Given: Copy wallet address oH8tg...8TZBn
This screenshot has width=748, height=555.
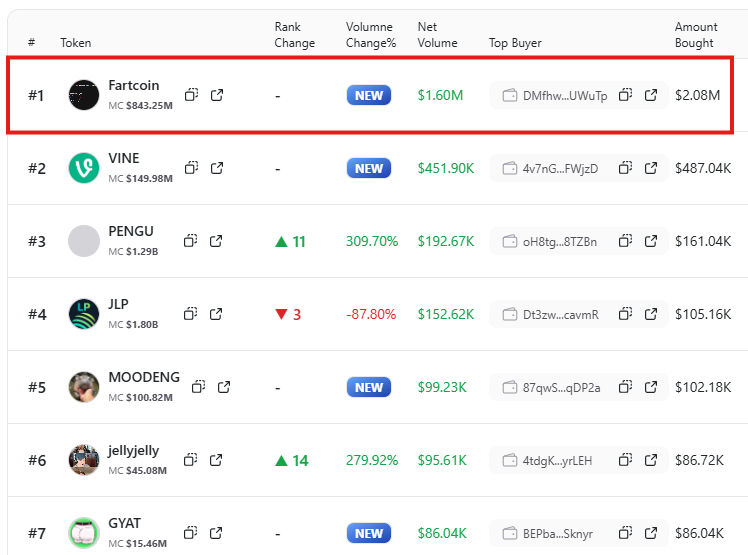Looking at the screenshot, I should point(625,241).
